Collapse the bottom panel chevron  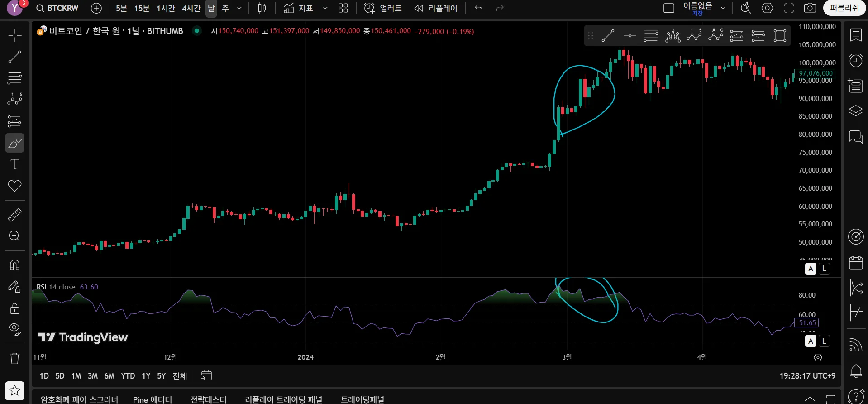tap(810, 399)
